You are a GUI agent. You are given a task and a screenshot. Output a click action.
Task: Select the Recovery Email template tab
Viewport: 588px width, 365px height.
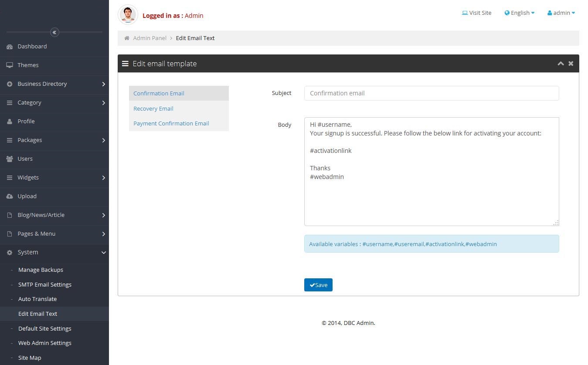point(179,109)
